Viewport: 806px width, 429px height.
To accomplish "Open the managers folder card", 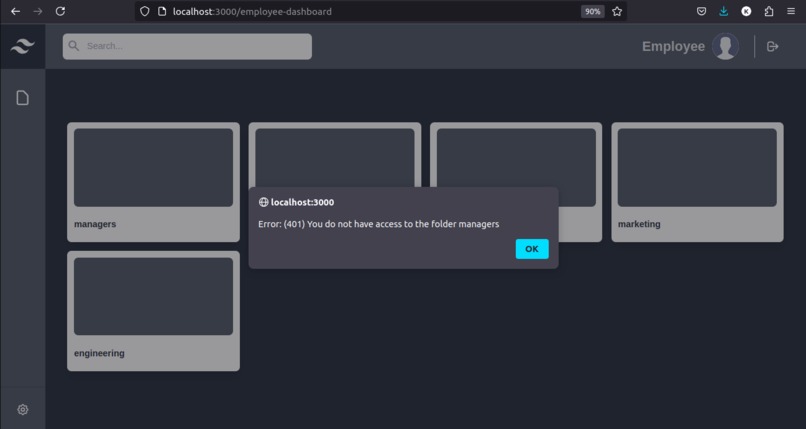I will [153, 182].
